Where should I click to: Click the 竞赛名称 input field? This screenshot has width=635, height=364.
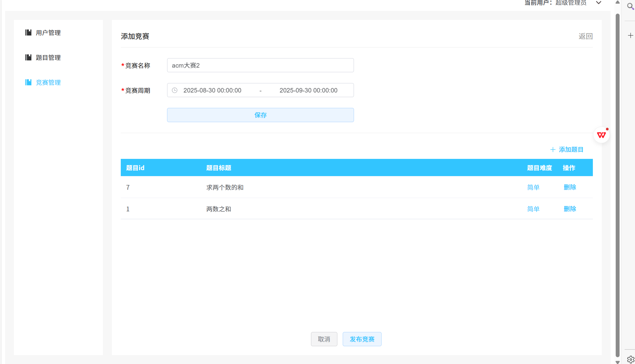(260, 65)
